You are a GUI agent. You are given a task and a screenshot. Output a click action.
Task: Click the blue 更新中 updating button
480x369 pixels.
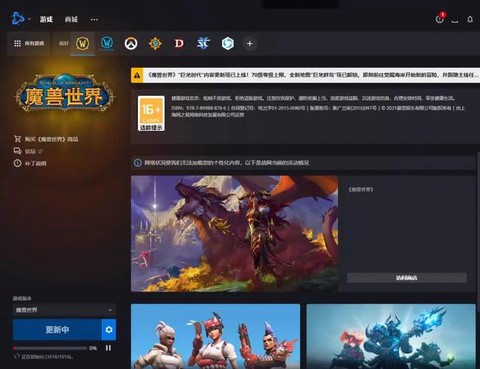pos(57,330)
